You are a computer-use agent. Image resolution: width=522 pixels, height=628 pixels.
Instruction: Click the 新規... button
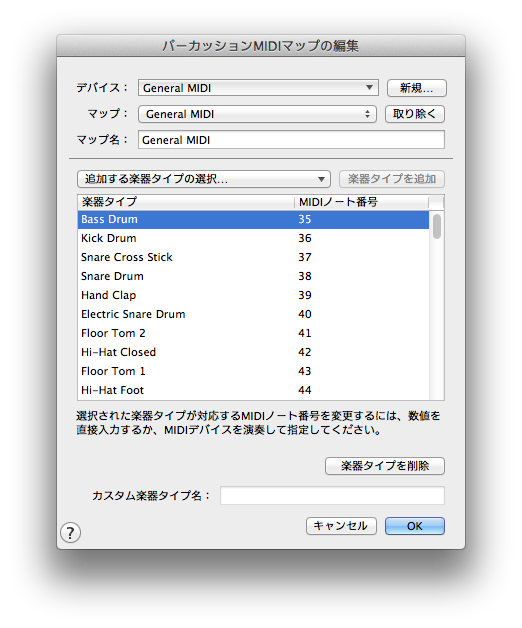point(417,88)
